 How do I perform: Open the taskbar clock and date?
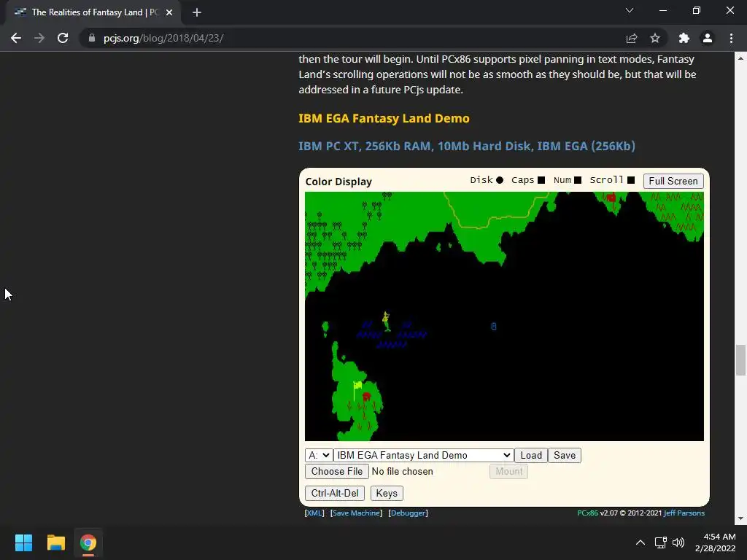(715, 542)
